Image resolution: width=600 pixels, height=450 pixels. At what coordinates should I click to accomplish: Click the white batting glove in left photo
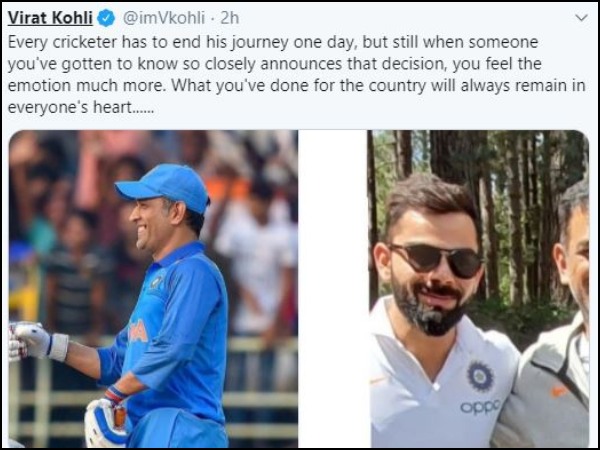pyautogui.click(x=38, y=342)
